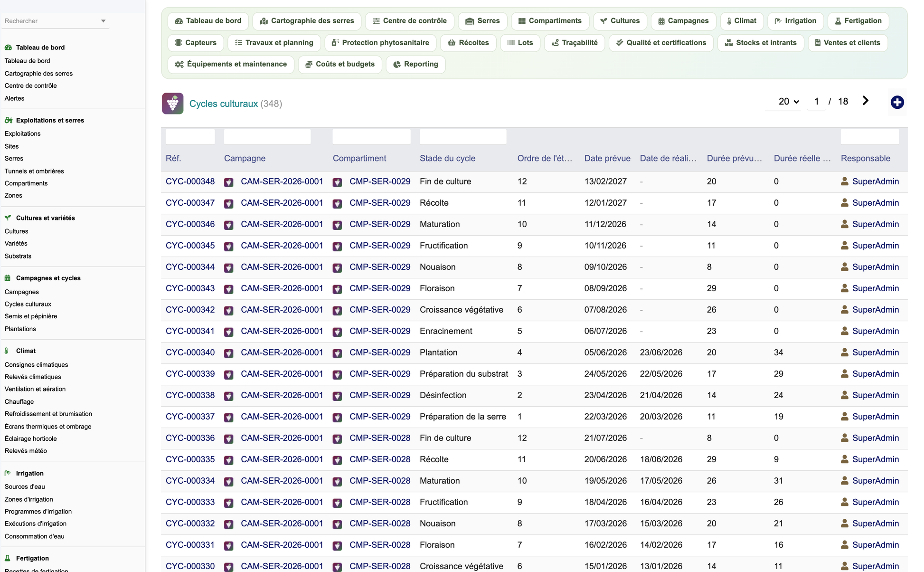
Task: Click campaign icon in row CYC-000348
Action: coord(229,182)
